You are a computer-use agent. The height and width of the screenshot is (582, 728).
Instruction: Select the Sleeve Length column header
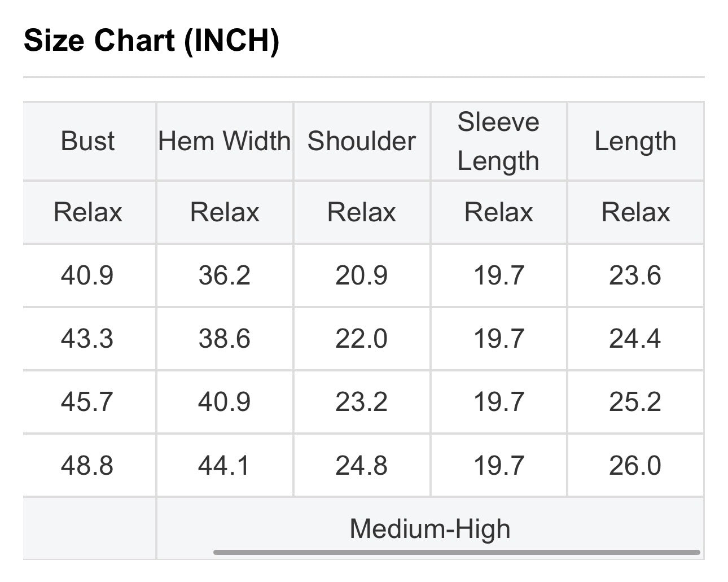(498, 141)
